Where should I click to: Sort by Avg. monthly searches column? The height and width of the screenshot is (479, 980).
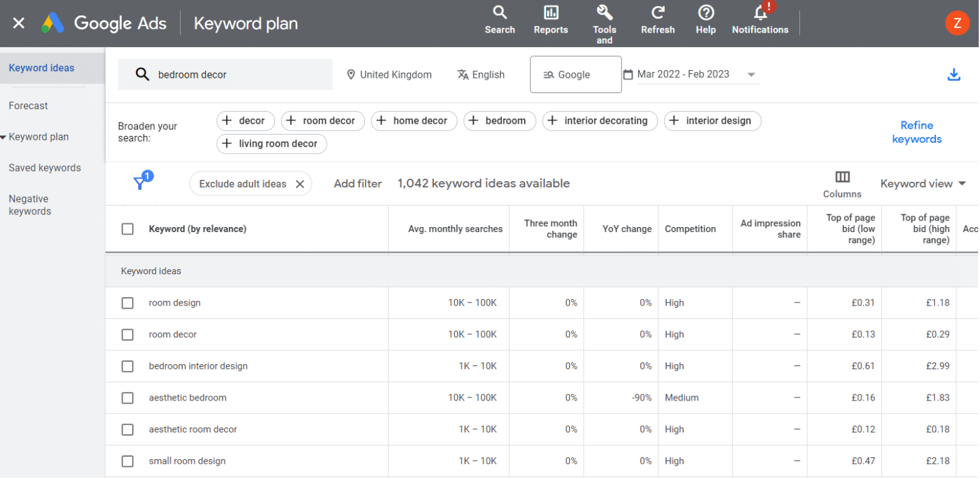(x=456, y=229)
